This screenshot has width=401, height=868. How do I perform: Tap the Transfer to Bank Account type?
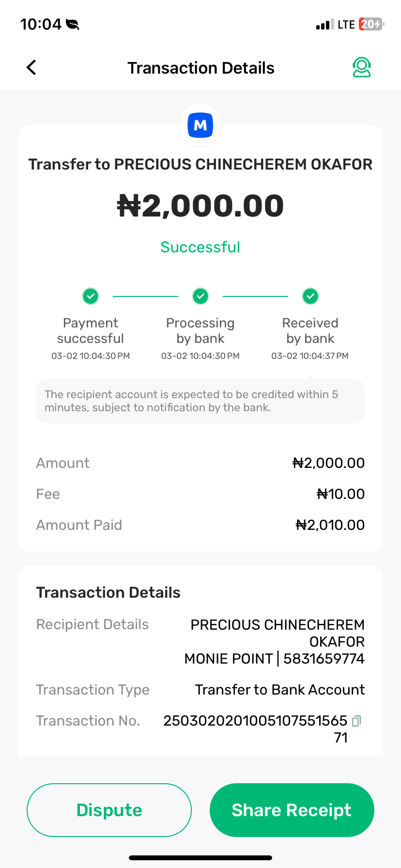[280, 690]
